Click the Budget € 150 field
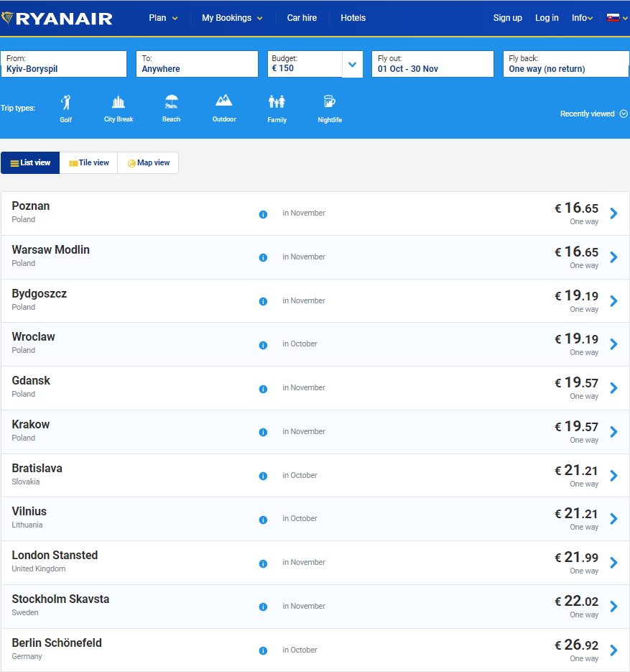This screenshot has width=630, height=672. pos(305,64)
